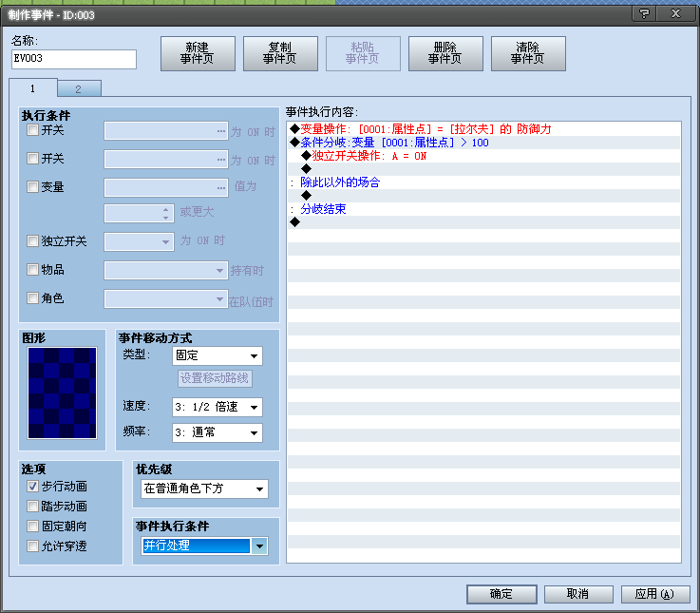Switch to event page tab 2
The width and height of the screenshot is (700, 613).
click(79, 89)
